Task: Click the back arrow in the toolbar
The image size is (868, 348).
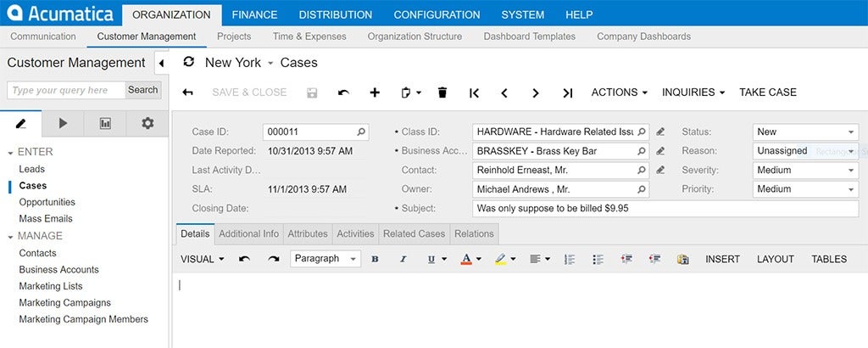Action: point(187,93)
